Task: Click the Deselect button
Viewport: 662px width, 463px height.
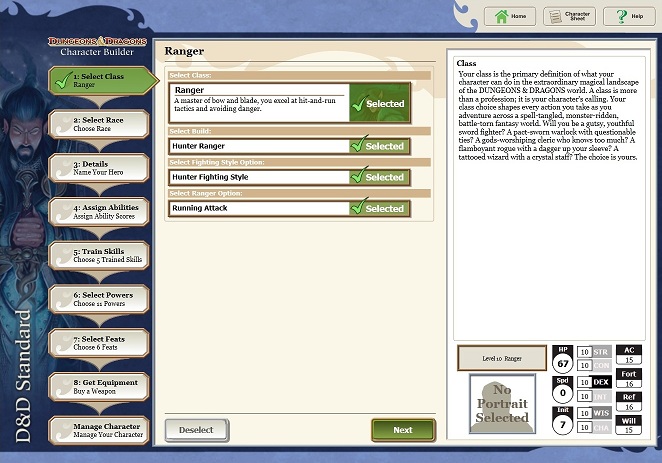Action: [197, 430]
